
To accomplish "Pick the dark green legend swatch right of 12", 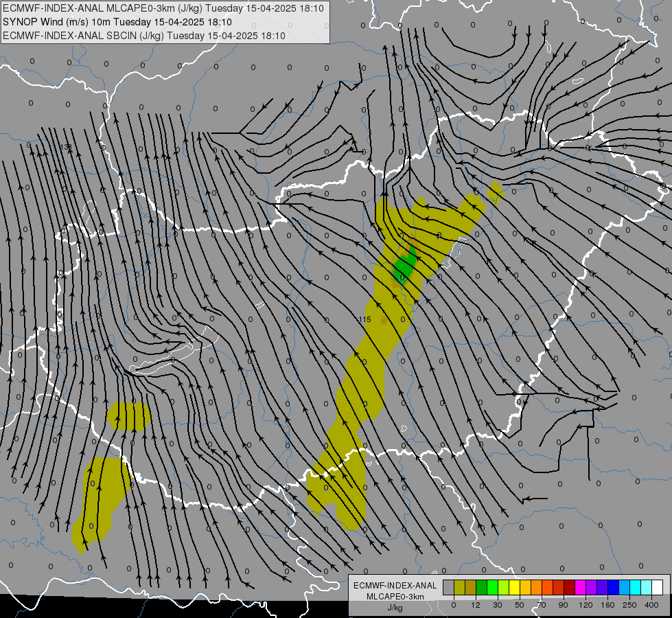I will (482, 587).
